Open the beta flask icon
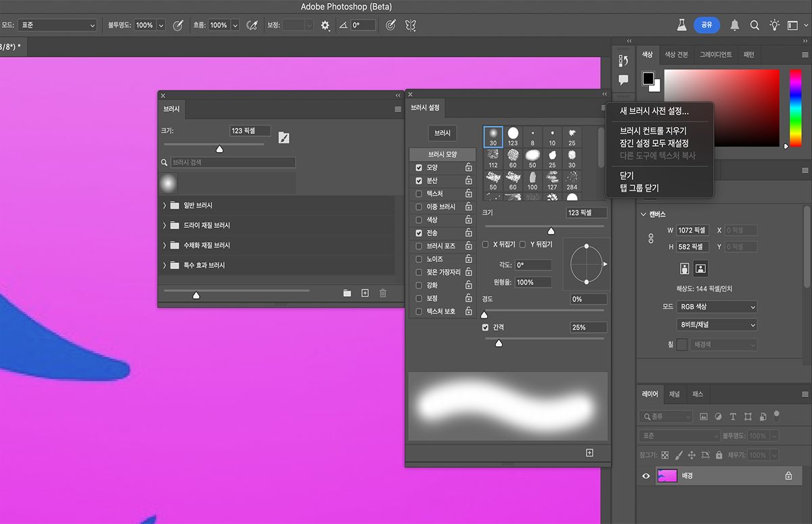812x524 pixels. click(682, 25)
